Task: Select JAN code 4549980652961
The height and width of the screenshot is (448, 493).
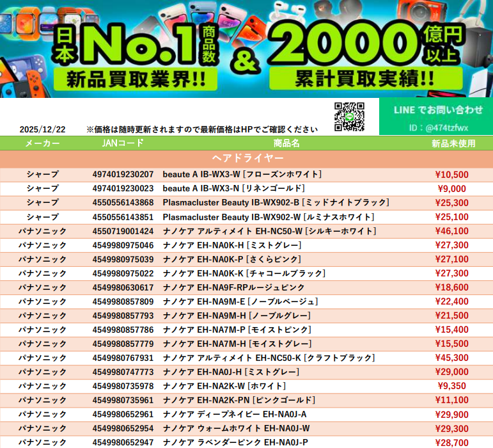Action: click(x=123, y=414)
